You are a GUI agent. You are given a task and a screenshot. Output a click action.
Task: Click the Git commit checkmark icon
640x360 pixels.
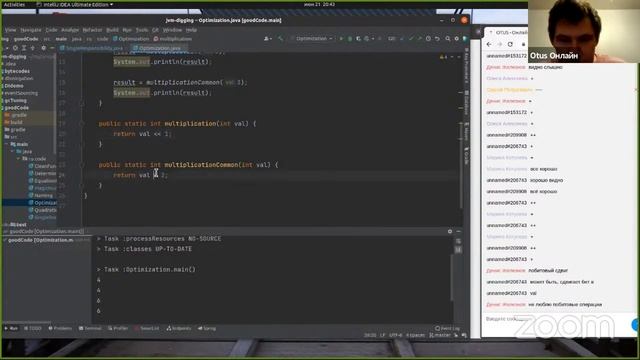point(411,39)
